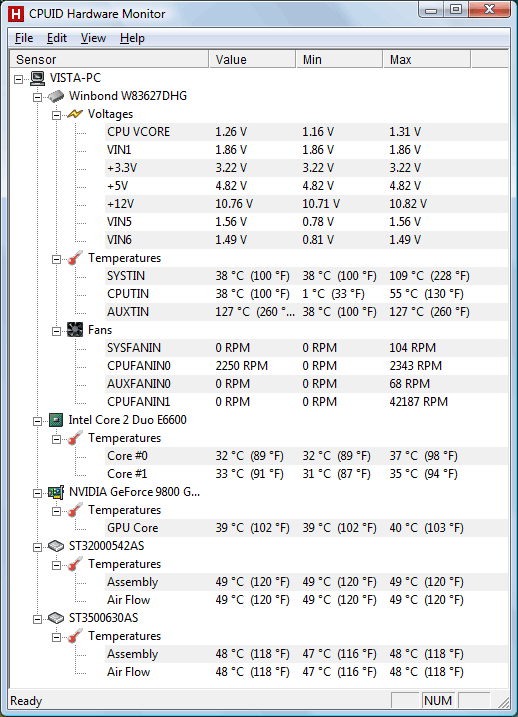Click the VISTA-PC computer icon
518x717 pixels.
37,78
